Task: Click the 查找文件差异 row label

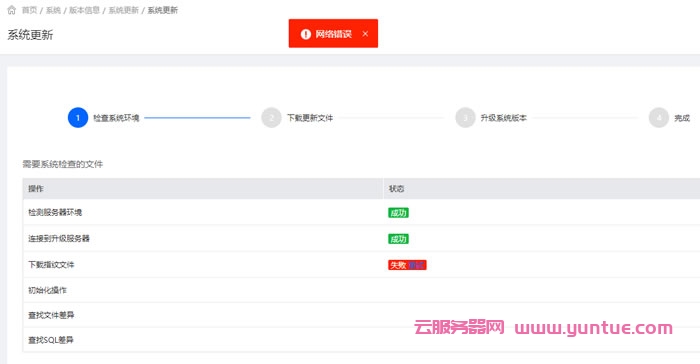Action: [x=51, y=315]
